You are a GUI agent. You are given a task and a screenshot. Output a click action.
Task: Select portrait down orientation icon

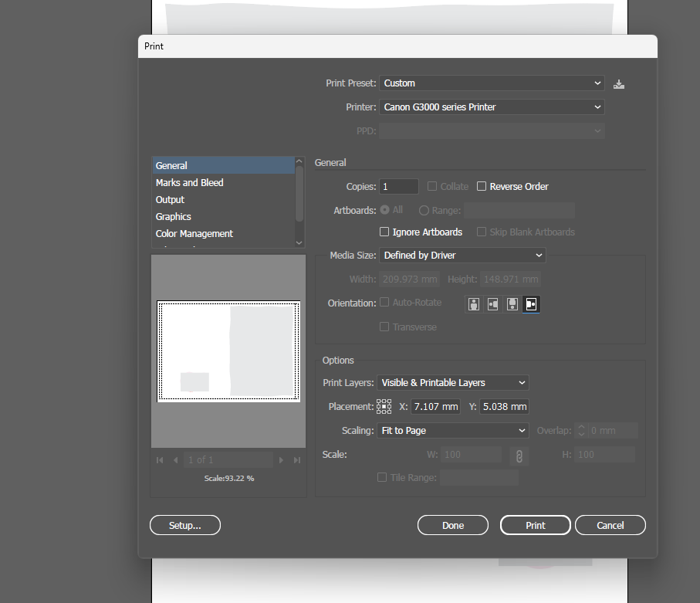click(512, 304)
